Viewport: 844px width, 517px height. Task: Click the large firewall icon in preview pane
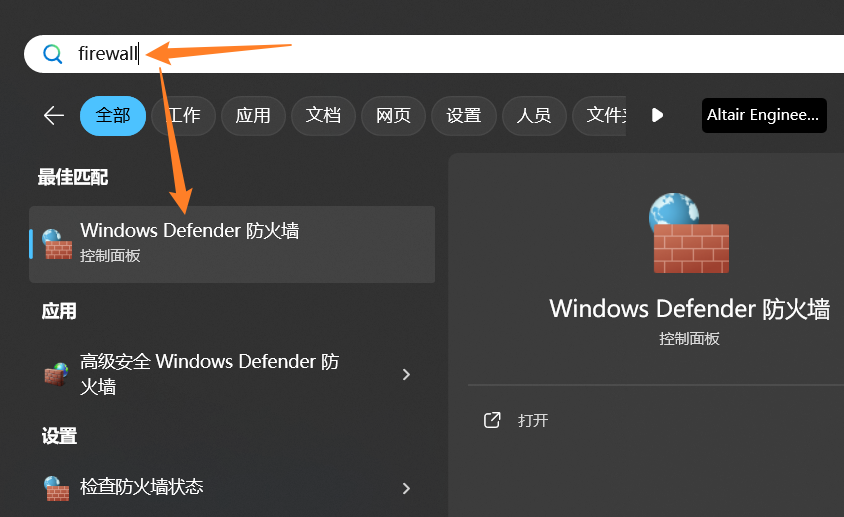(690, 234)
